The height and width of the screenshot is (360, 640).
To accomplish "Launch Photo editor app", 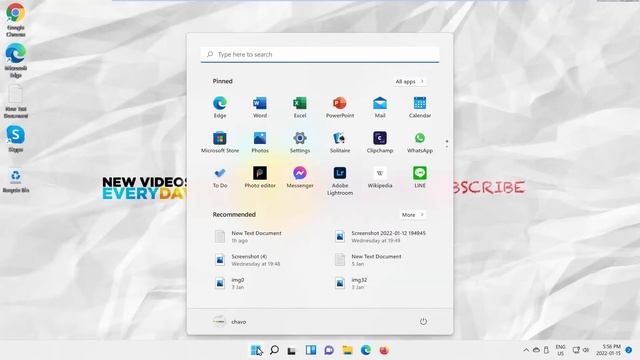I will point(260,177).
